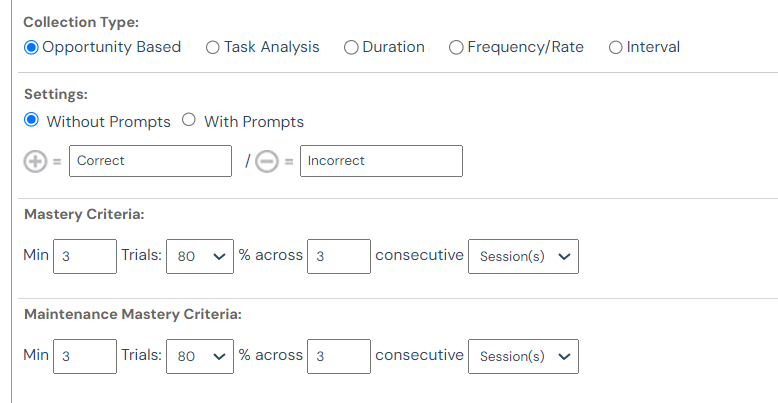This screenshot has width=778, height=403.
Task: Open Maintenance Mastery percent dropdown
Action: pyautogui.click(x=200, y=356)
